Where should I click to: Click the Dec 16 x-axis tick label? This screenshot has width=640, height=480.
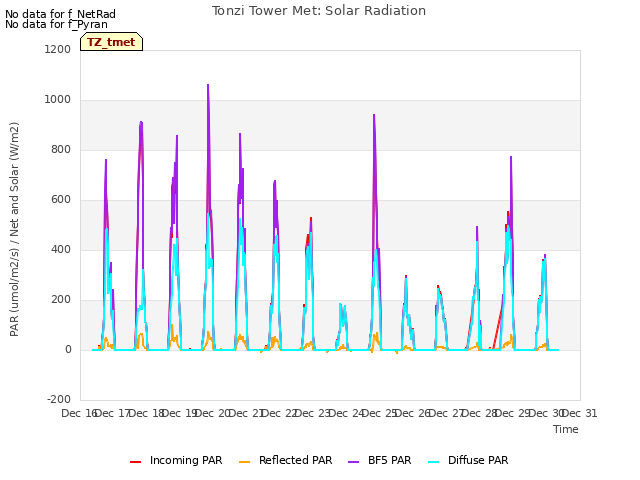click(x=78, y=413)
